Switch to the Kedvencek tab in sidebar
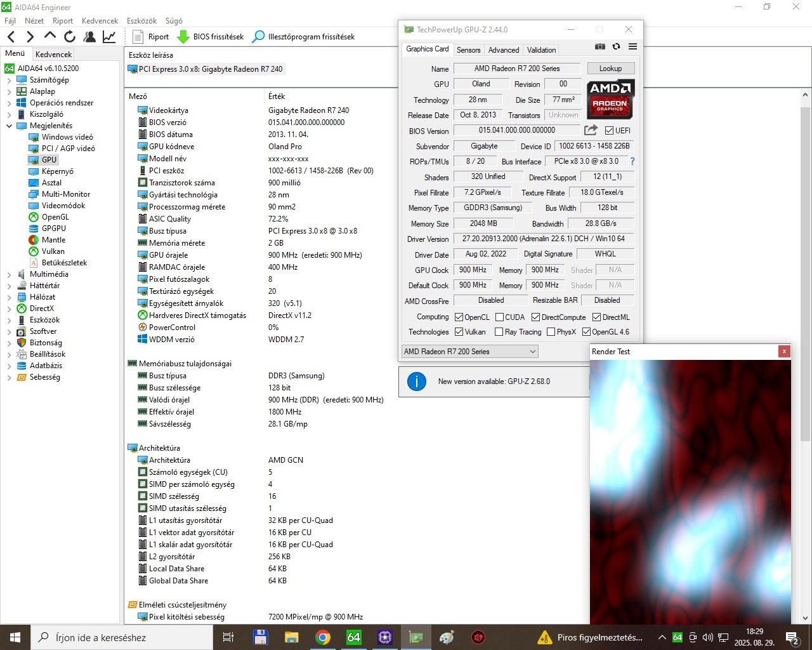Screen dimensions: 812x650 click(53, 54)
